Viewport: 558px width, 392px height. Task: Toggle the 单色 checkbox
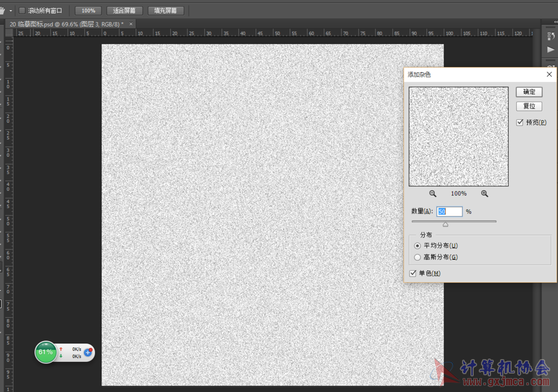coord(413,273)
